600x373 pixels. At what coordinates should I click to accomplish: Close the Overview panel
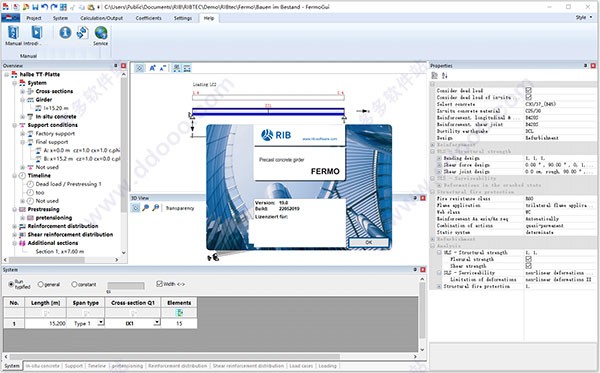coord(123,66)
